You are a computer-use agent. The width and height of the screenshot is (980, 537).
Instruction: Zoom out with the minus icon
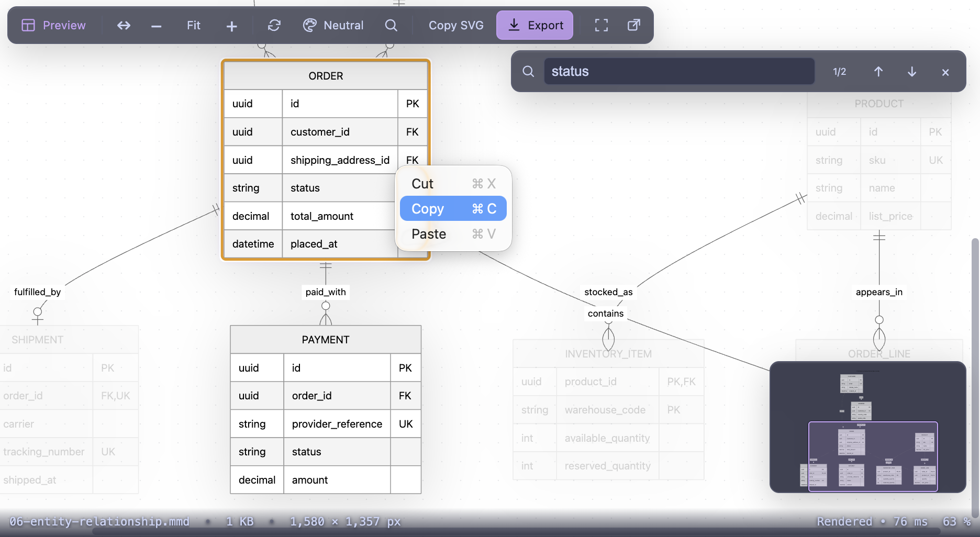tap(156, 25)
